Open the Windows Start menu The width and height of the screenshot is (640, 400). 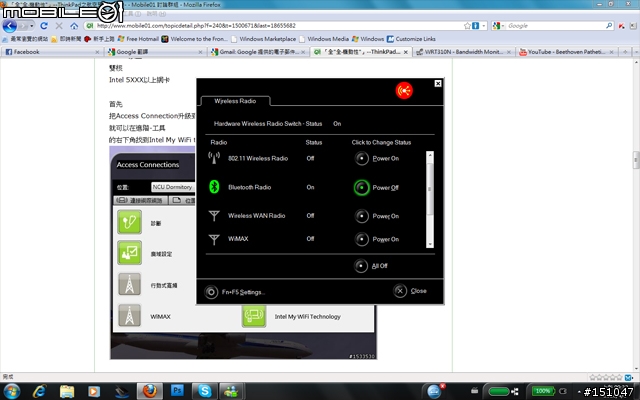tap(11, 391)
